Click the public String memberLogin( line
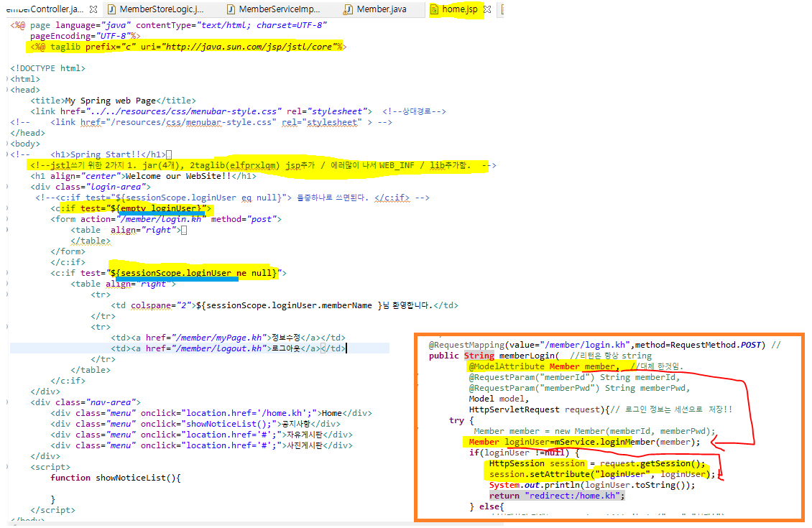Viewport: 812px width, 528px height. pyautogui.click(x=494, y=356)
